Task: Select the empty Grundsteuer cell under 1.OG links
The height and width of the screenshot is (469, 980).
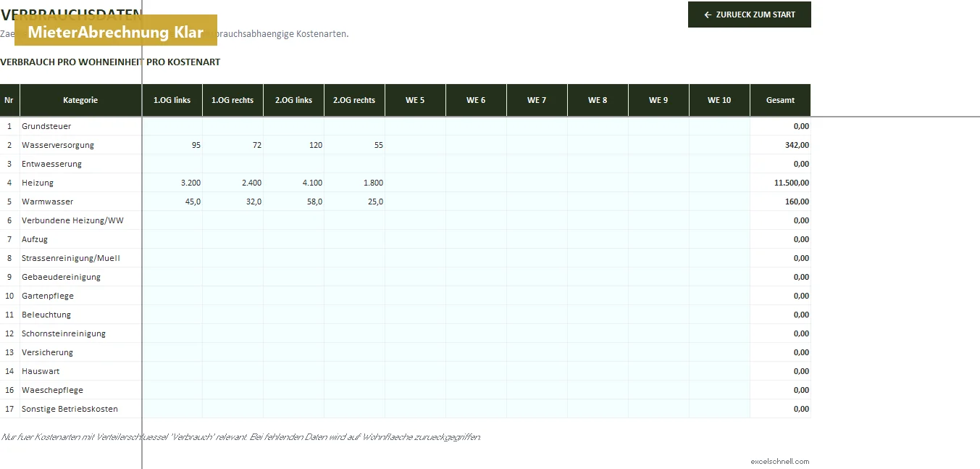Action: (172, 126)
